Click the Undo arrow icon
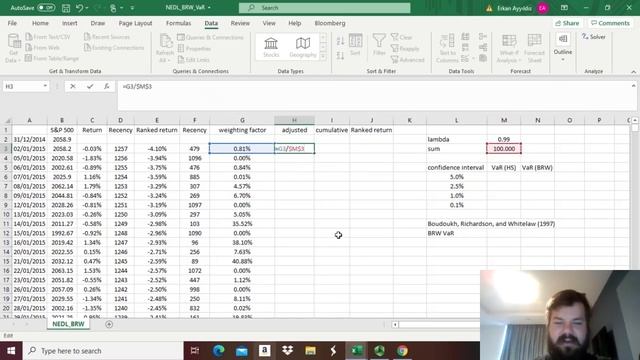 [80, 8]
